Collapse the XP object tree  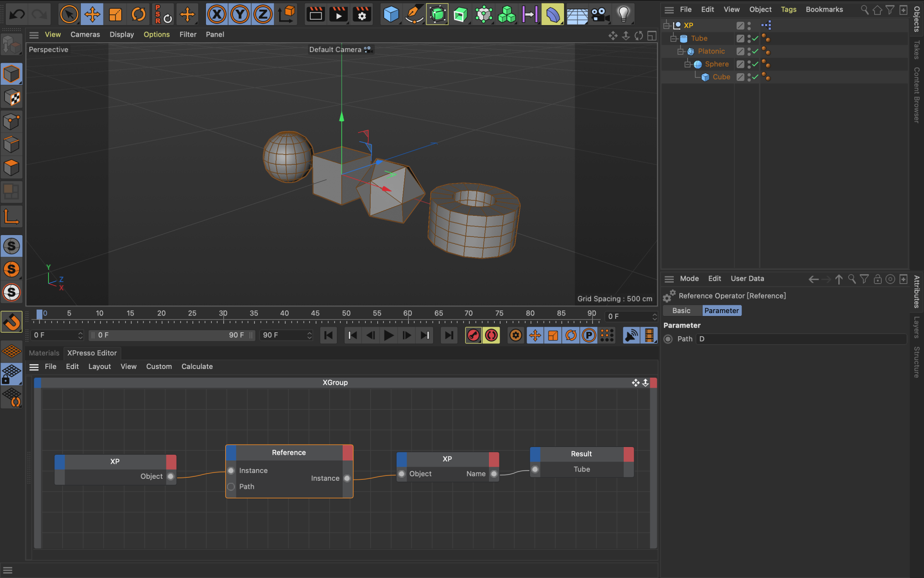[x=667, y=26]
